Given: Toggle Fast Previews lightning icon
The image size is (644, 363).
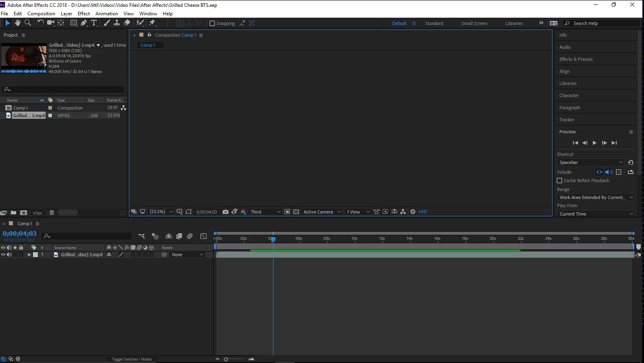Looking at the screenshot, I should pyautogui.click(x=385, y=212).
